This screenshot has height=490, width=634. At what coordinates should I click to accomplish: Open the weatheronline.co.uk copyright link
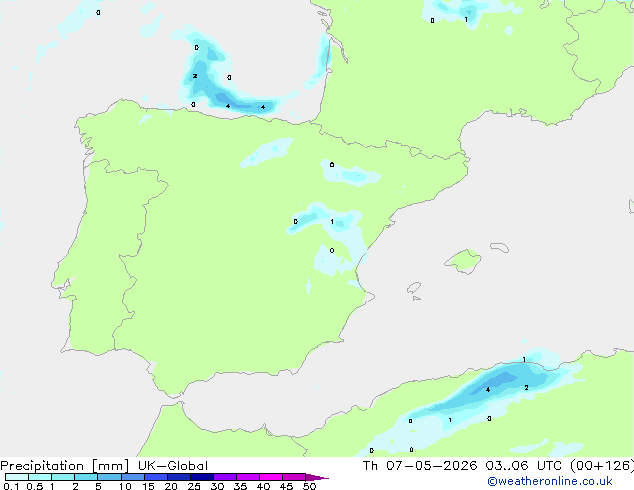point(550,481)
